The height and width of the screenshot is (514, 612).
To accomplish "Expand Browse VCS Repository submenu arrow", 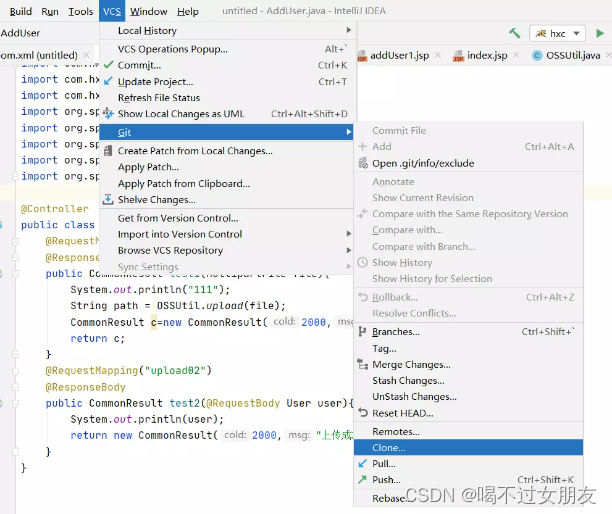I will pyautogui.click(x=349, y=250).
